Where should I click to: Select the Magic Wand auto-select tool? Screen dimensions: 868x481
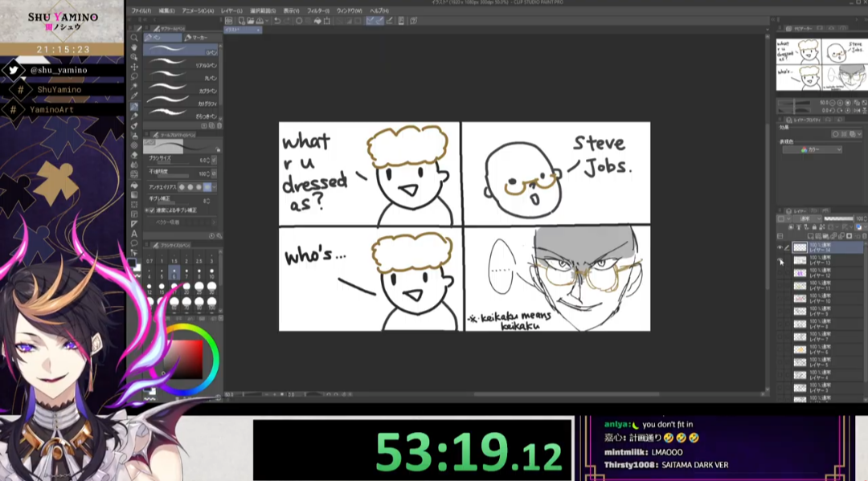pyautogui.click(x=134, y=86)
